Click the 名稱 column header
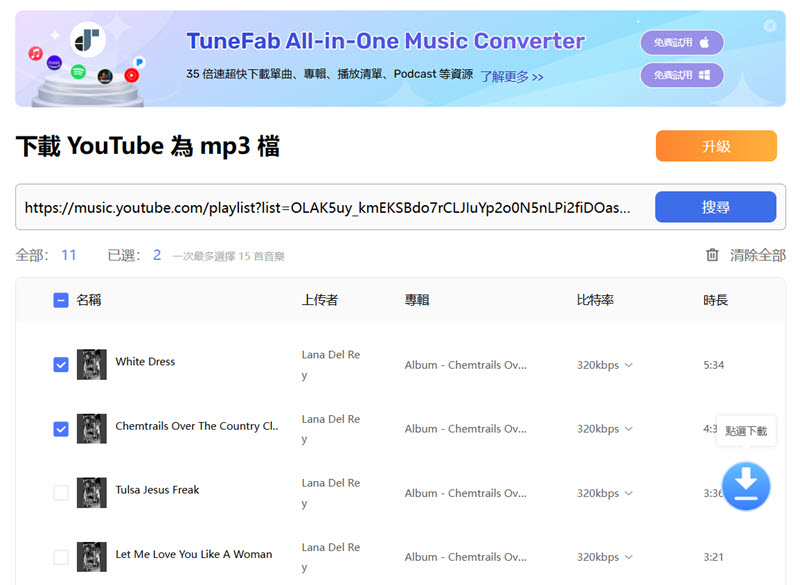800x585 pixels. [x=89, y=300]
